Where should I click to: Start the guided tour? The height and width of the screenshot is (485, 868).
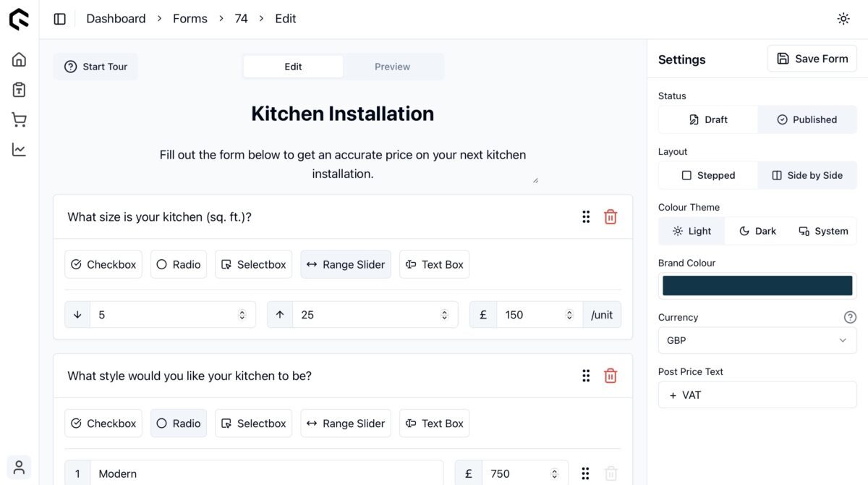pos(95,67)
